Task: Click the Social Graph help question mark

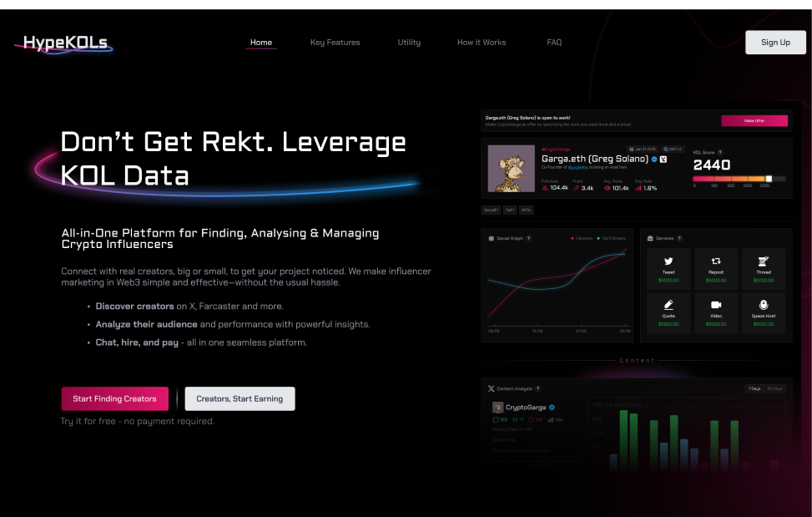Action: pos(528,238)
